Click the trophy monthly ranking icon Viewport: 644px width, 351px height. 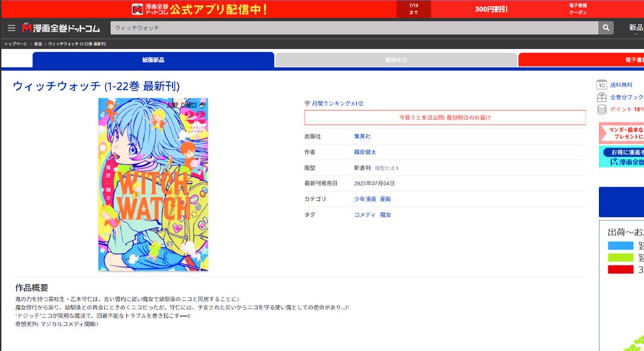point(307,104)
